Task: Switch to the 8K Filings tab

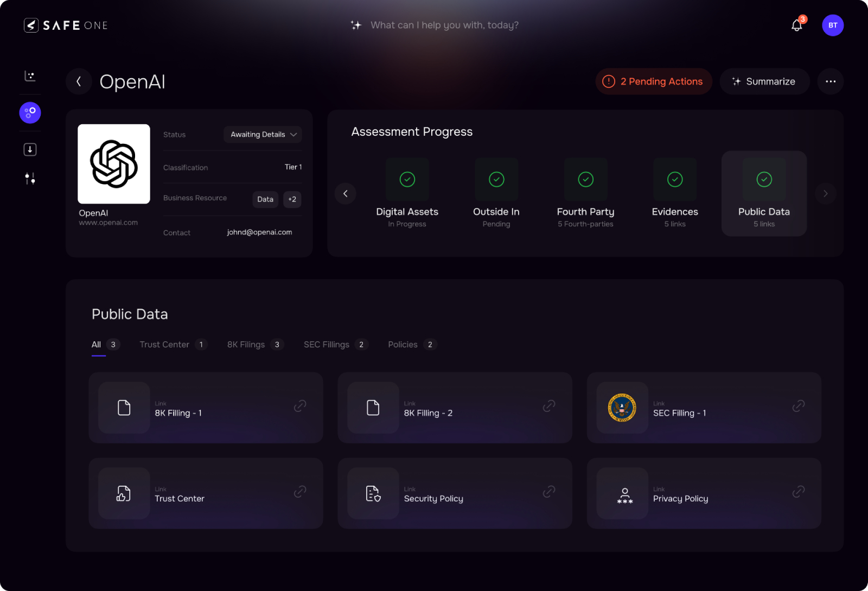Action: click(256, 345)
